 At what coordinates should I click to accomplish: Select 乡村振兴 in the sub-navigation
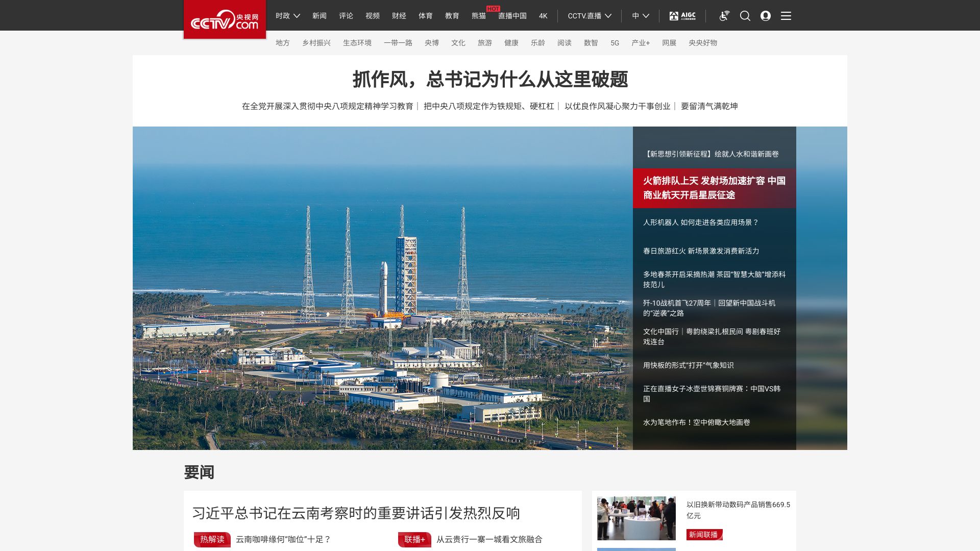pos(316,43)
